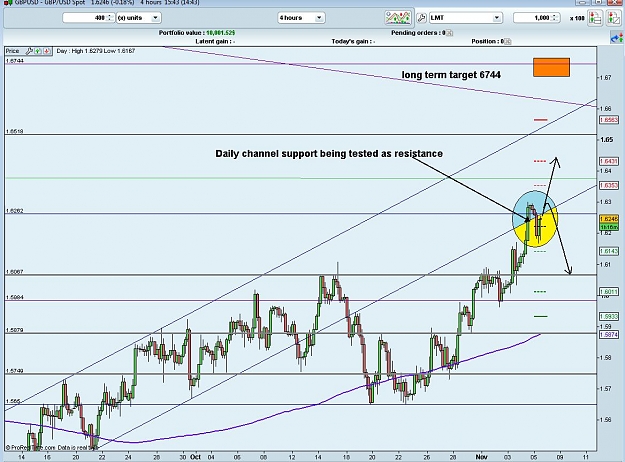This screenshot has height=462, width=625.
Task: Click the Today's gain label
Action: tap(353, 41)
